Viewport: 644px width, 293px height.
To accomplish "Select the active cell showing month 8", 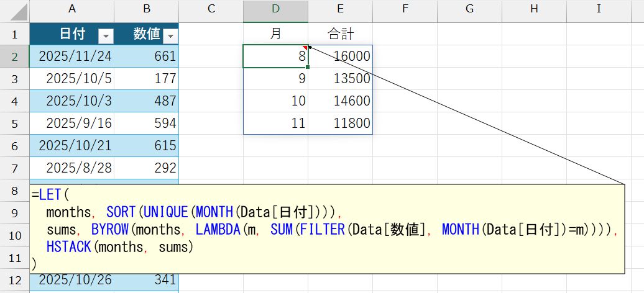I will click(x=275, y=56).
